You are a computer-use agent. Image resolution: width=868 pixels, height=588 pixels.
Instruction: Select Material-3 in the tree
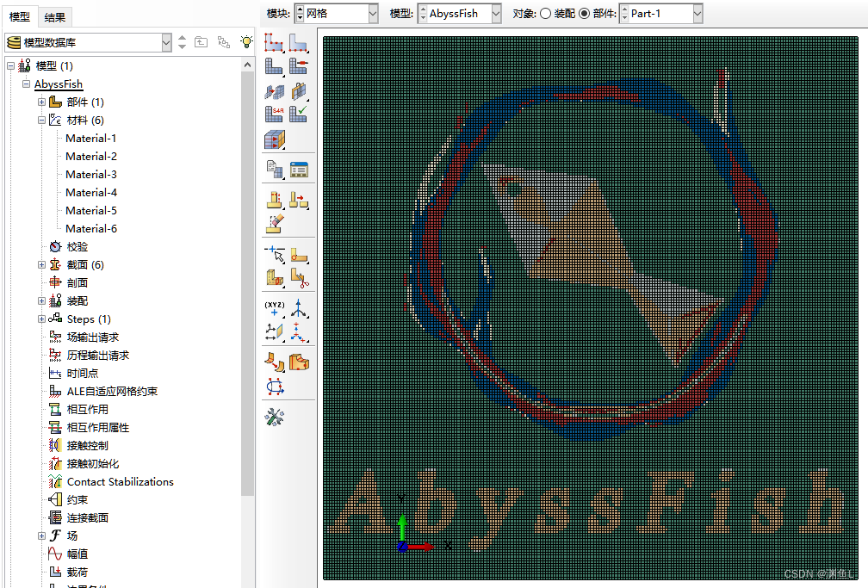click(x=90, y=175)
